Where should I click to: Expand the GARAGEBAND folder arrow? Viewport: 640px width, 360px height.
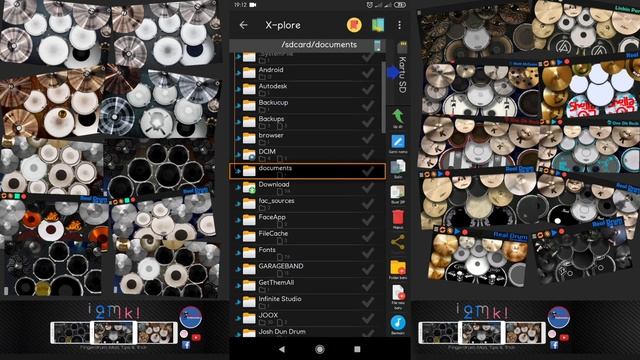(x=238, y=269)
